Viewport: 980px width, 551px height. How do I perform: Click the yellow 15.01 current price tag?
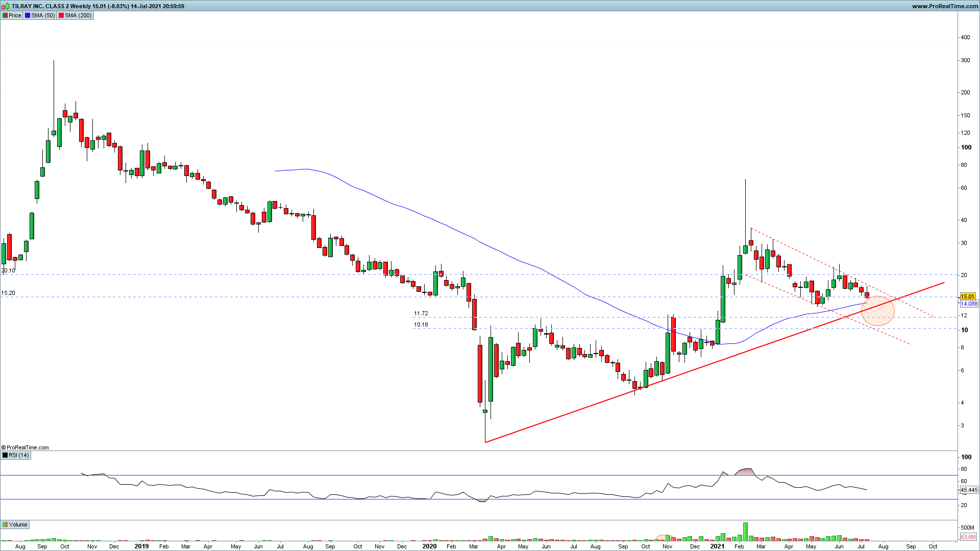point(967,296)
